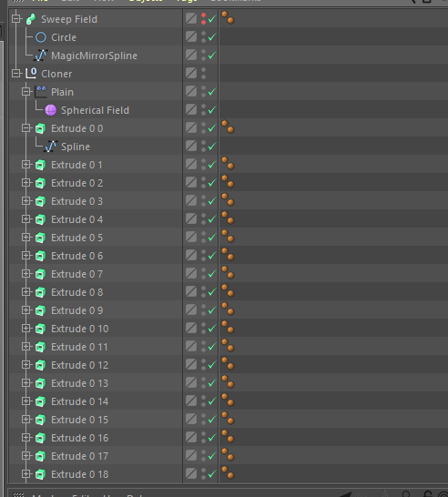Disable Spherical Field via its green checkmark
The image size is (448, 497).
(212, 109)
